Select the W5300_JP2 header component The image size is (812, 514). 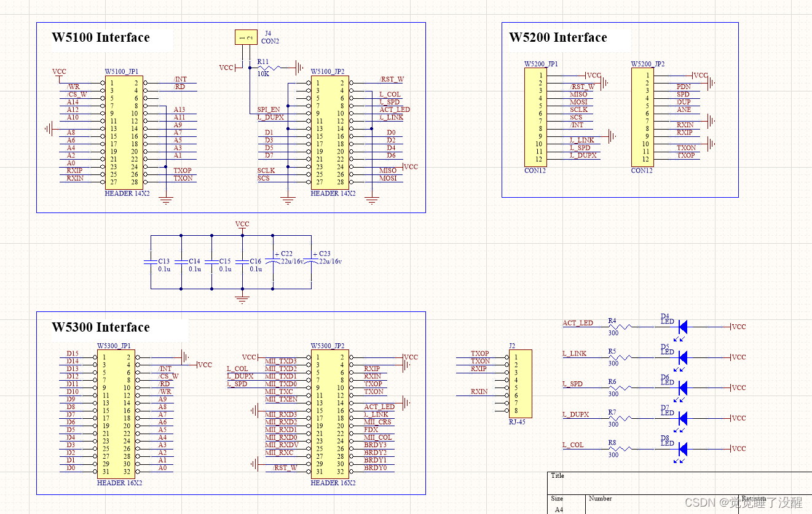click(330, 415)
